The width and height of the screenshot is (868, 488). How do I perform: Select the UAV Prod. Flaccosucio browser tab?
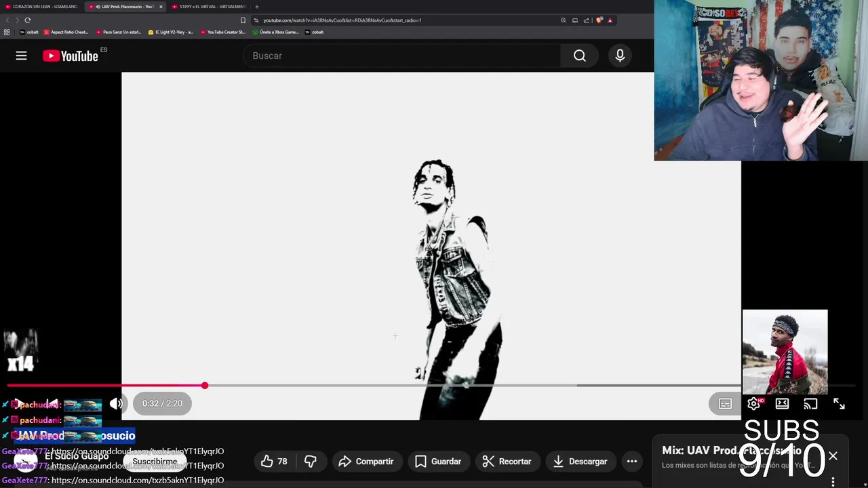pyautogui.click(x=124, y=7)
